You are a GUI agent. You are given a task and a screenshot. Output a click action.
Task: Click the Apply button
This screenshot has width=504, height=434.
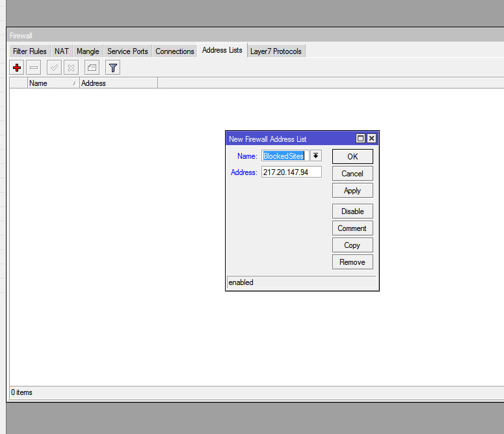[352, 191]
